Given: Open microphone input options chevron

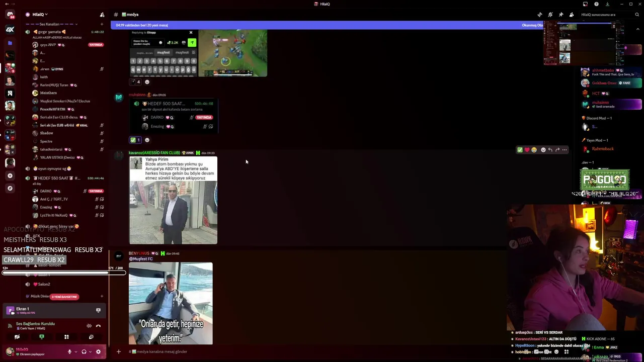Looking at the screenshot, I should [76, 352].
